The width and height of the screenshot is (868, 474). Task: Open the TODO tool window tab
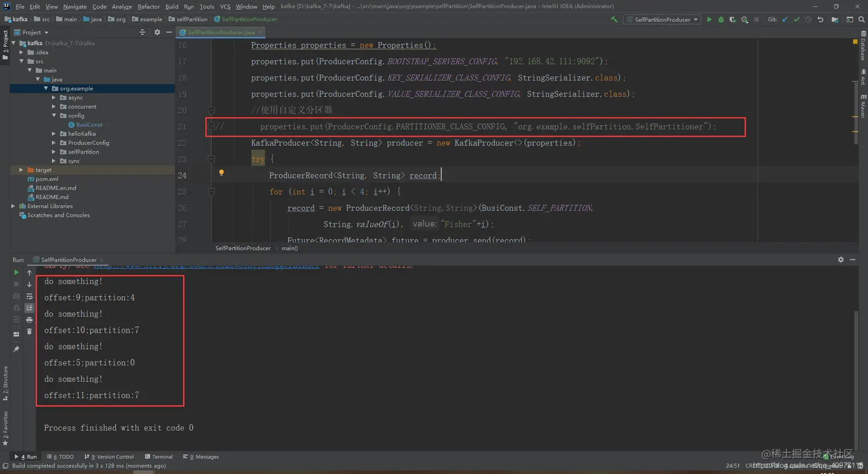(x=61, y=457)
